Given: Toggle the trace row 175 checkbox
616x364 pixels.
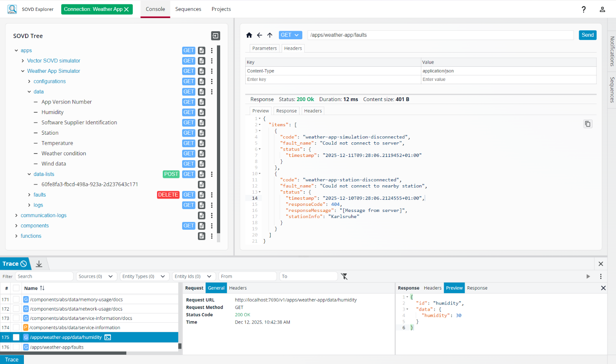Looking at the screenshot, I should pos(16,337).
